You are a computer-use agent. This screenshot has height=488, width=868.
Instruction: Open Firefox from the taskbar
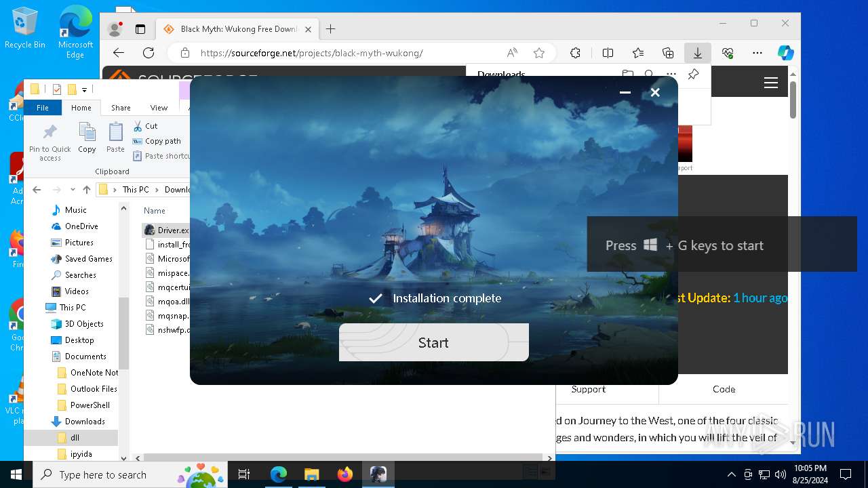coord(344,474)
